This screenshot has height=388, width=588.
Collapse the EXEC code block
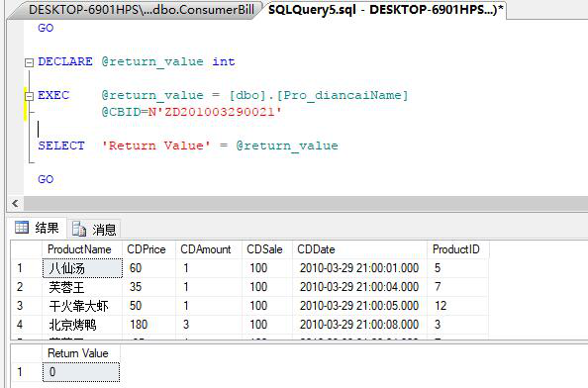coord(29,96)
